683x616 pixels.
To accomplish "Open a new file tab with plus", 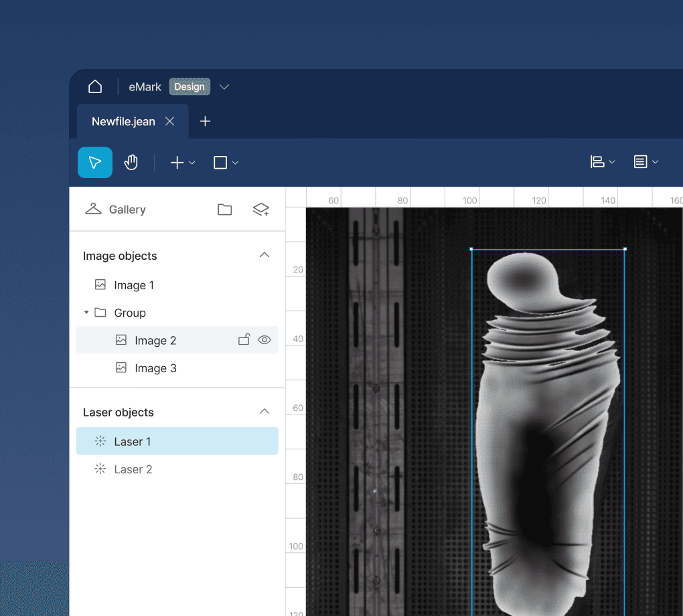I will pyautogui.click(x=205, y=121).
